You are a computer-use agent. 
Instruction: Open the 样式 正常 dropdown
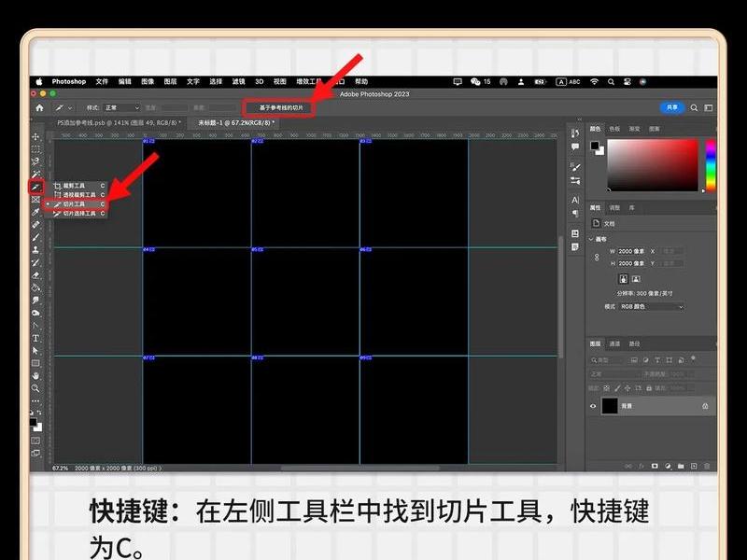coord(122,108)
